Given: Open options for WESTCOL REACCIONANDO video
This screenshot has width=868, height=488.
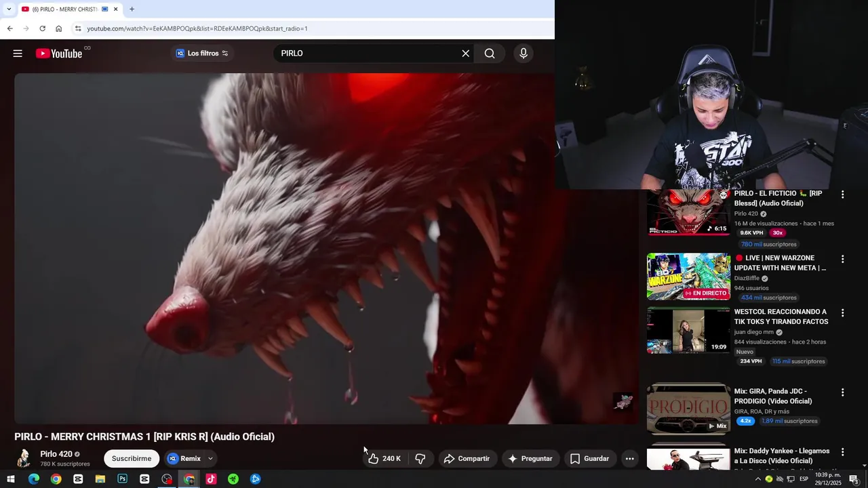Looking at the screenshot, I should (x=842, y=313).
